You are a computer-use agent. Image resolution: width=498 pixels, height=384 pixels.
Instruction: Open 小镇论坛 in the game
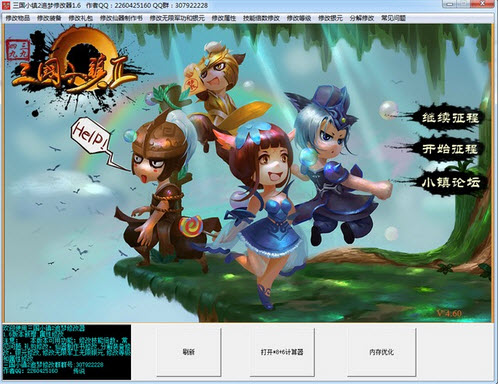pos(451,182)
